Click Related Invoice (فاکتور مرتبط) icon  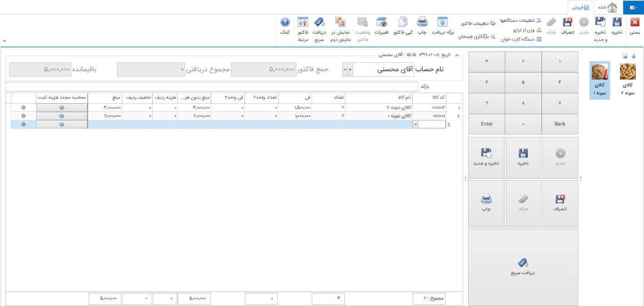point(303,23)
